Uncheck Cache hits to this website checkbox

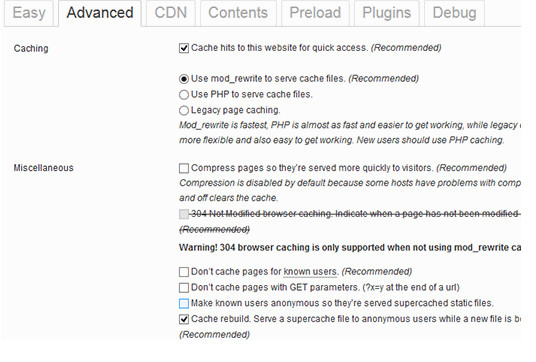pyautogui.click(x=184, y=48)
